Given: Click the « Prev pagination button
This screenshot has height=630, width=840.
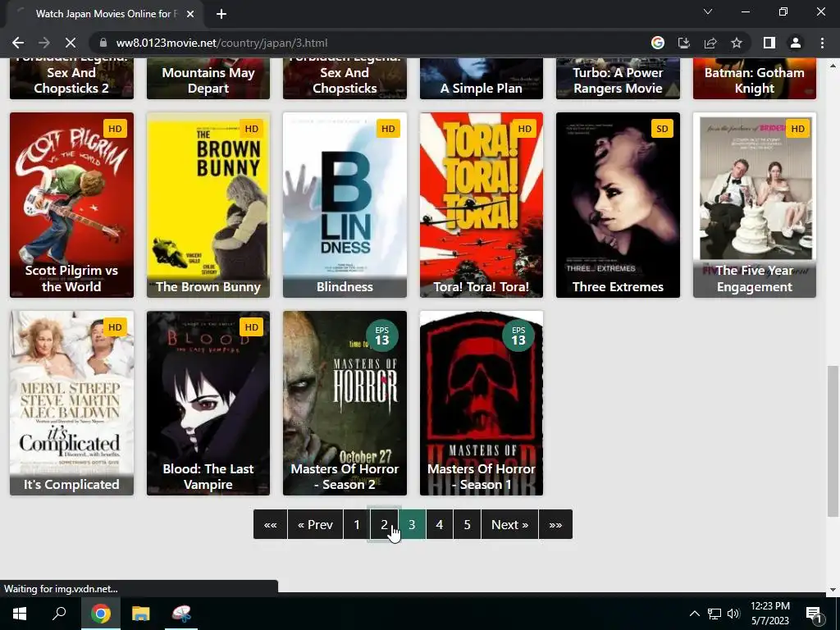Looking at the screenshot, I should (316, 524).
